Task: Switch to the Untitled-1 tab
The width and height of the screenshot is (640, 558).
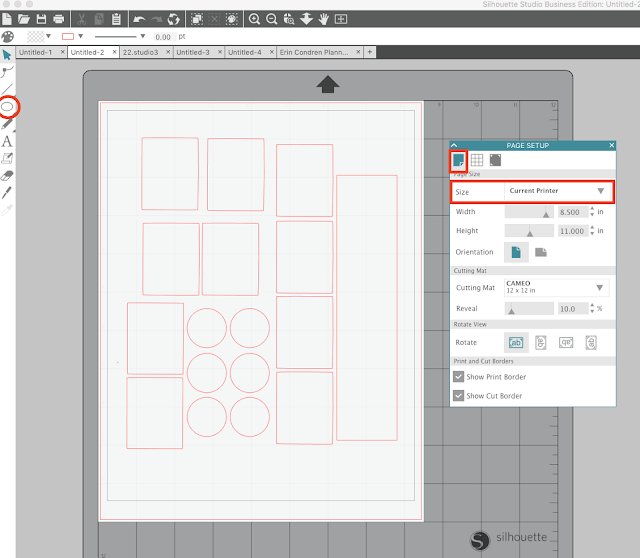Action: tap(36, 52)
